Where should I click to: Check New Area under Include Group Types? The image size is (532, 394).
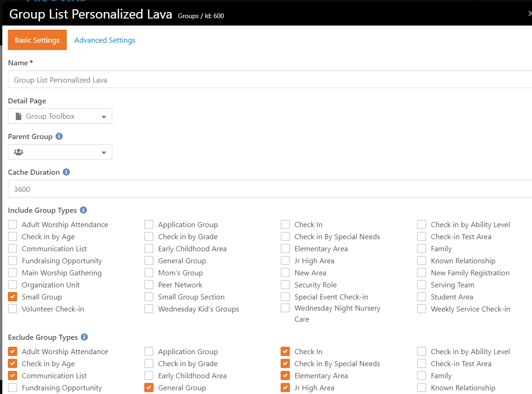click(x=285, y=273)
